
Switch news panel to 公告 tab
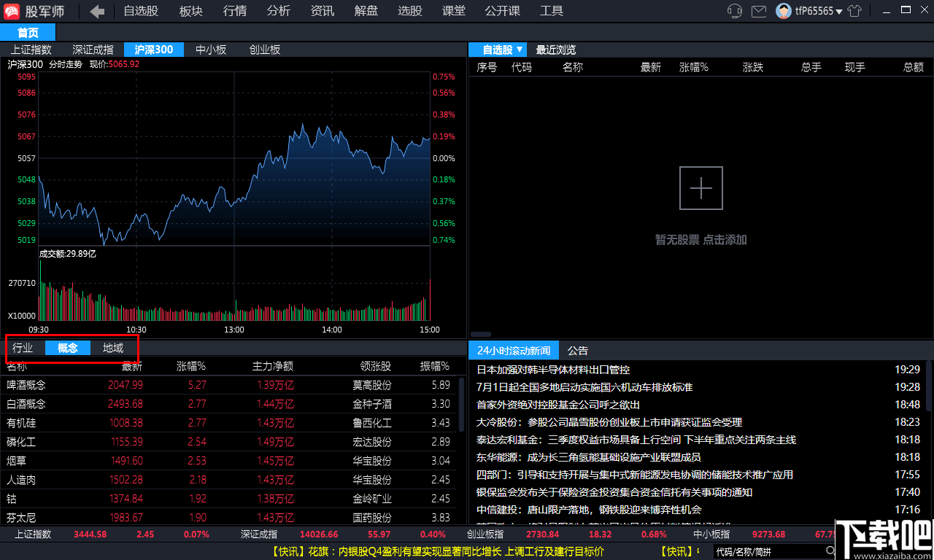(x=578, y=351)
